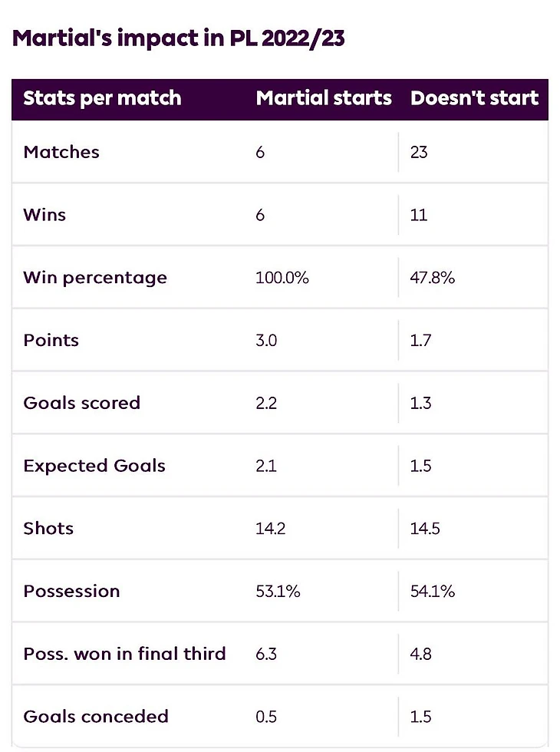
Task: Click the 54.1% possession value
Action: (x=432, y=592)
